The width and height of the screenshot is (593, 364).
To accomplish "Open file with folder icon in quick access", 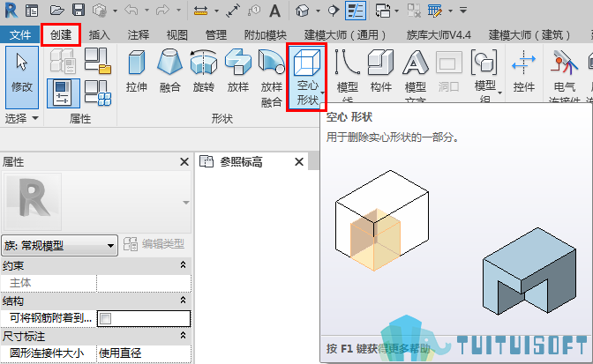I will [56, 11].
